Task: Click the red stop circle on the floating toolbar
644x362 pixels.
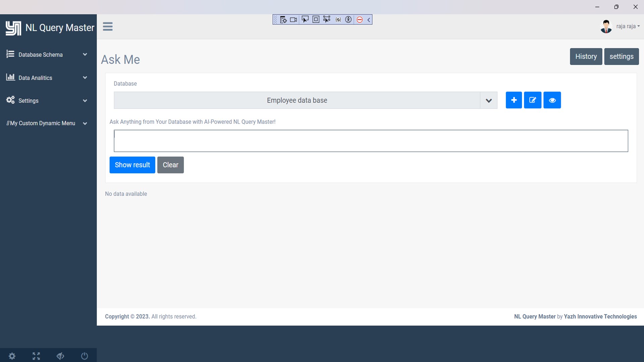Action: point(360,20)
